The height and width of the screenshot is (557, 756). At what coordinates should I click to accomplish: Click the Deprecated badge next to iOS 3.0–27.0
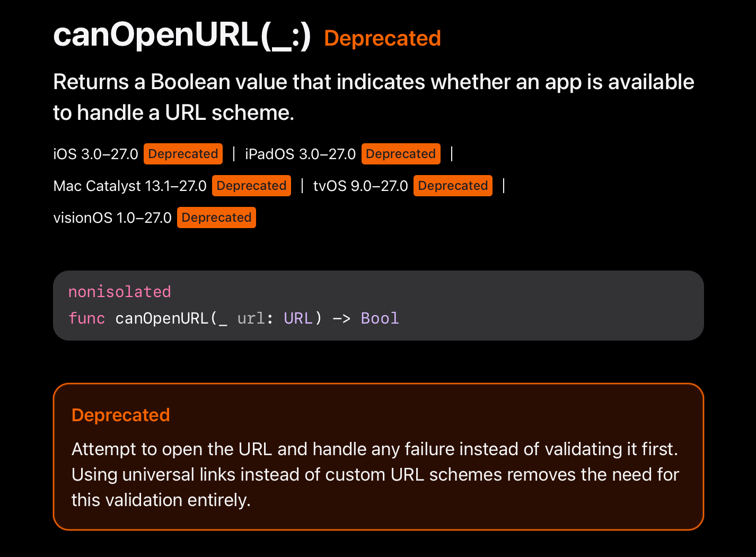(183, 154)
